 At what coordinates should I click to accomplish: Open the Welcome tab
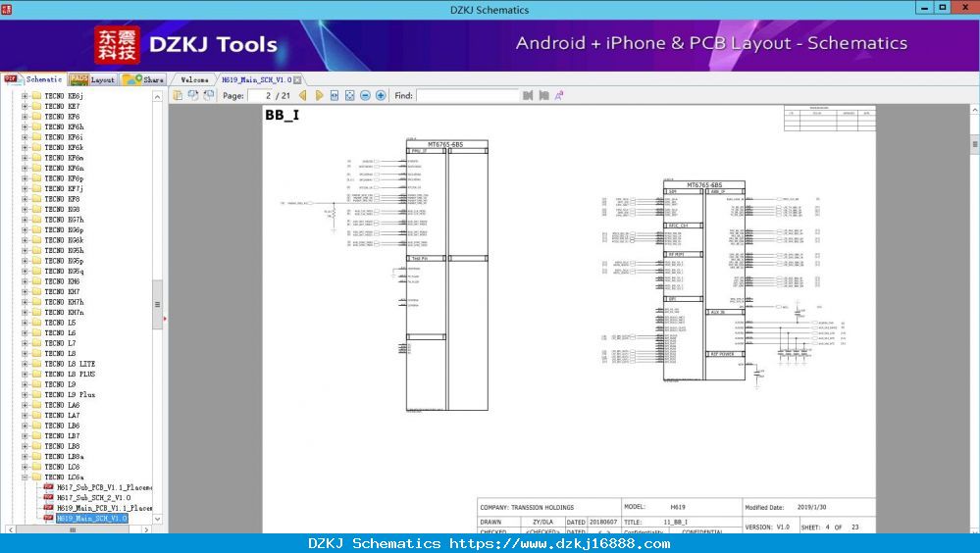(194, 80)
